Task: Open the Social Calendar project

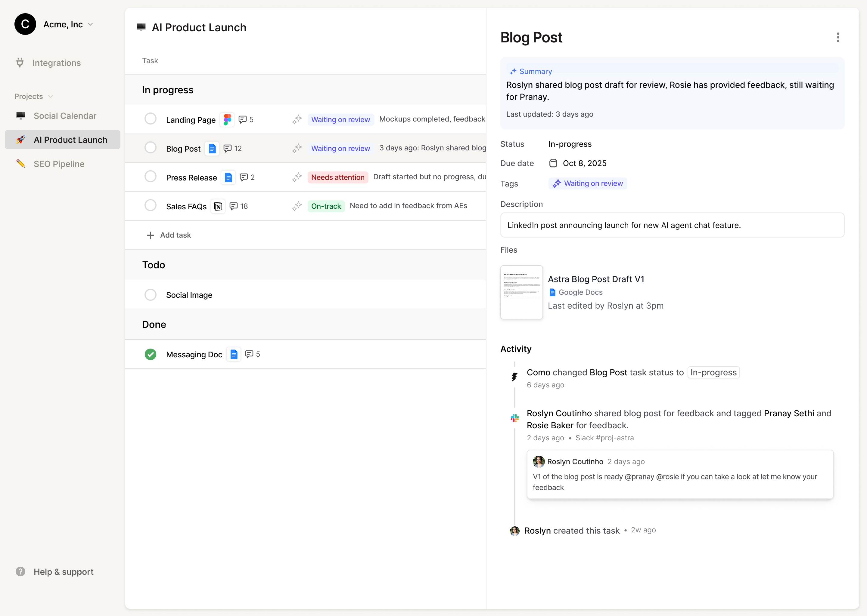Action: (x=64, y=116)
